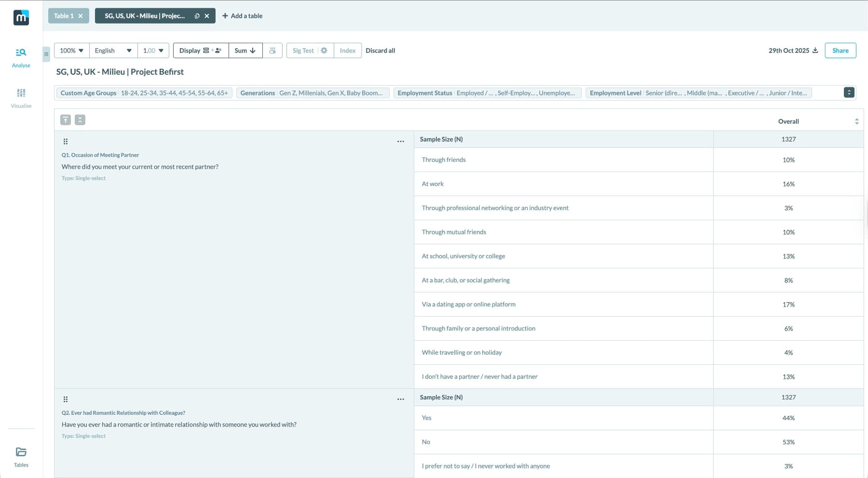Enable the Index display mode
Screen dimensions: 868x478
point(347,50)
